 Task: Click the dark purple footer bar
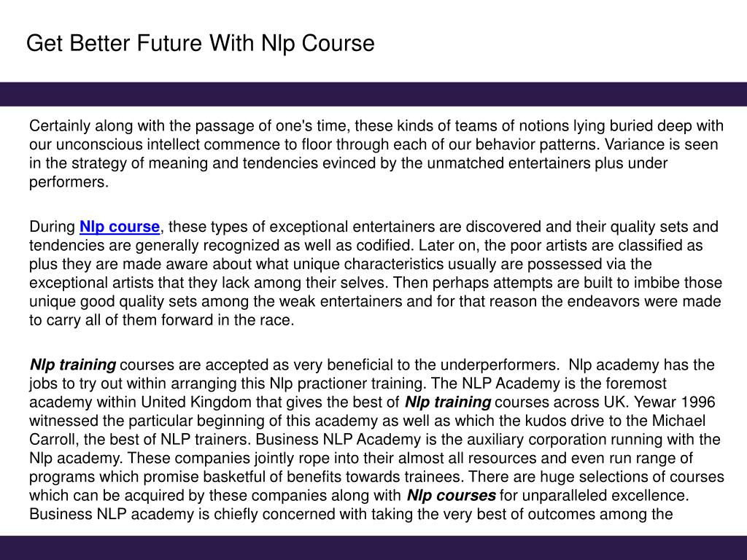pos(373,548)
